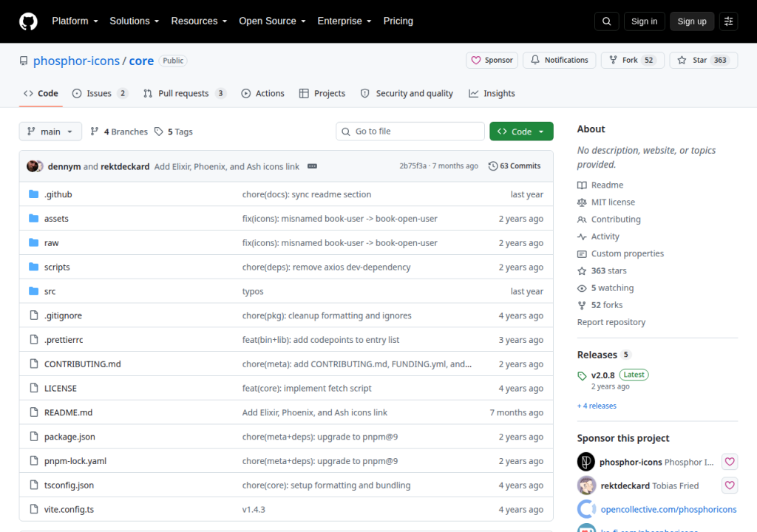The height and width of the screenshot is (532, 757).
Task: Open the + 4 releases link
Action: (x=597, y=406)
